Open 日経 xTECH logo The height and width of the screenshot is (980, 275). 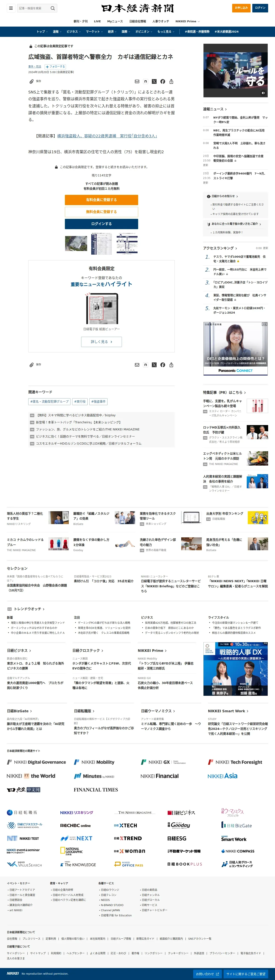pyautogui.click(x=126, y=825)
